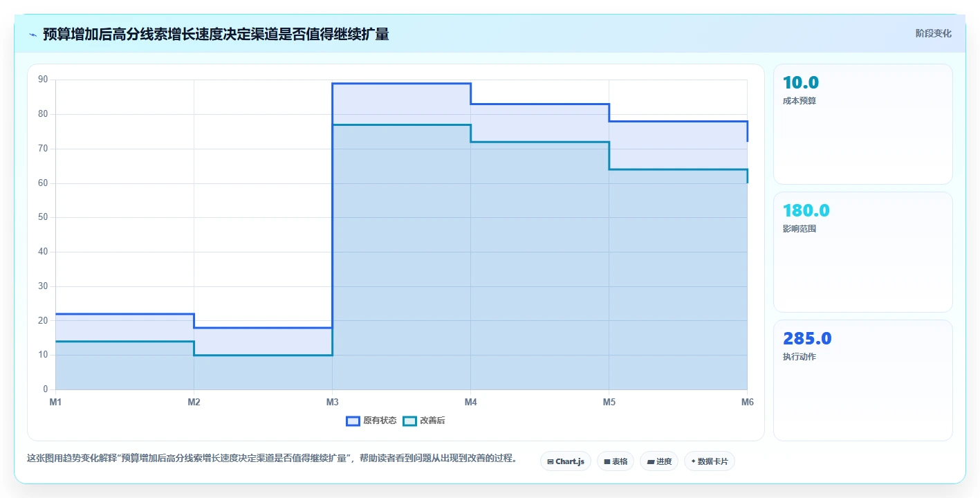
Task: Select the 执行动作 card showing 285.0
Action: 862,380
